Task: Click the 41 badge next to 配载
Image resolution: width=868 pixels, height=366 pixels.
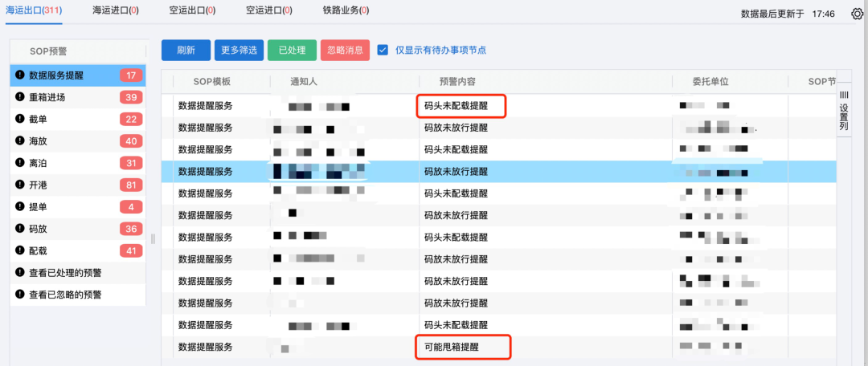Action: (x=130, y=250)
